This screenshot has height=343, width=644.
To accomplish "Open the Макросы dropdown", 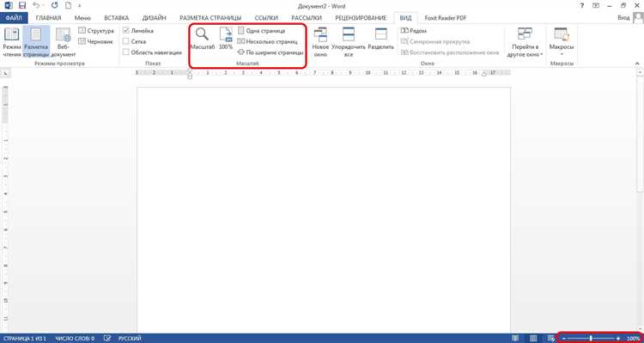I will click(561, 42).
